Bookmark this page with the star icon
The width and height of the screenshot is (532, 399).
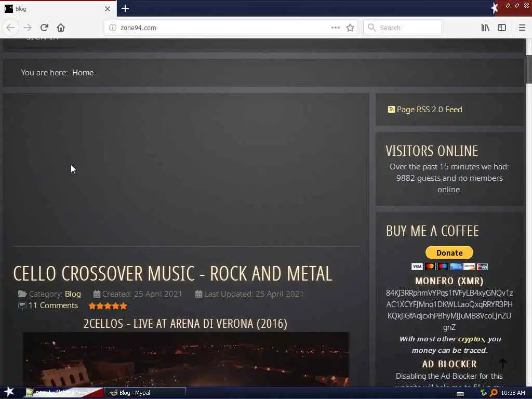coord(350,28)
